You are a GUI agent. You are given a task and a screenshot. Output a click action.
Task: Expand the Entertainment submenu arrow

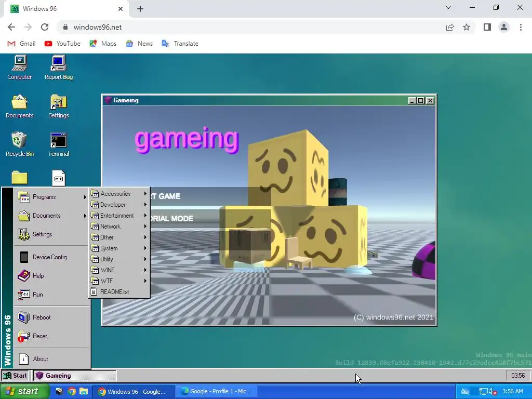click(145, 216)
